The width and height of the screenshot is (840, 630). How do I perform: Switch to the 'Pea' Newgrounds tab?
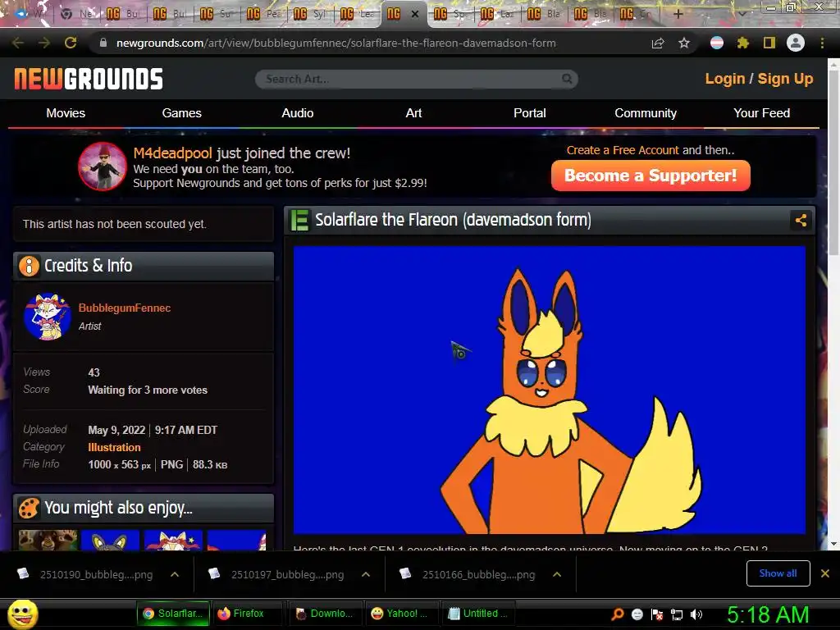(x=264, y=14)
